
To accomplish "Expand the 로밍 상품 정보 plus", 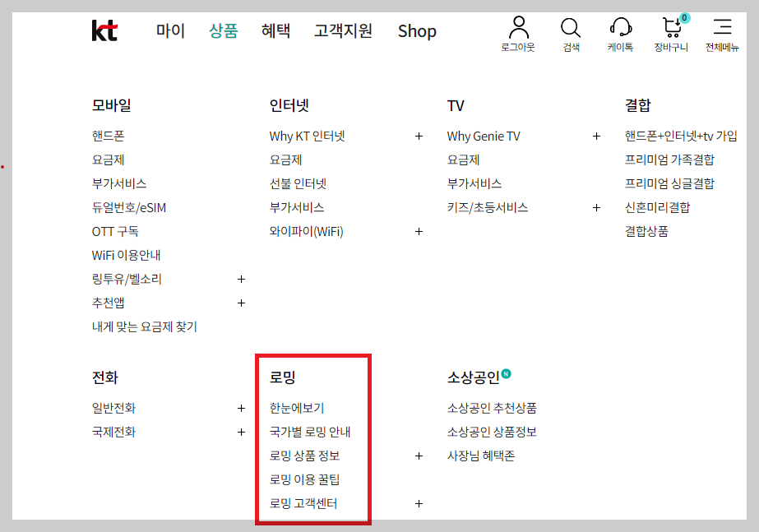I will point(419,456).
